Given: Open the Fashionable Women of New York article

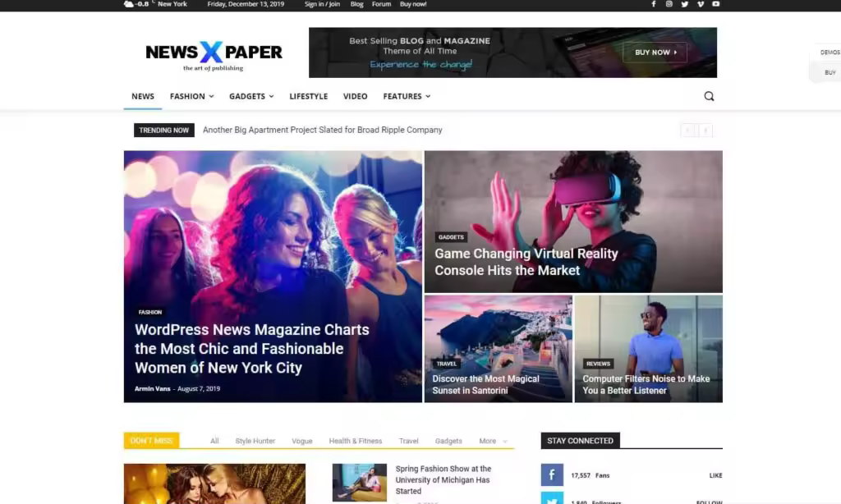Looking at the screenshot, I should coord(252,349).
